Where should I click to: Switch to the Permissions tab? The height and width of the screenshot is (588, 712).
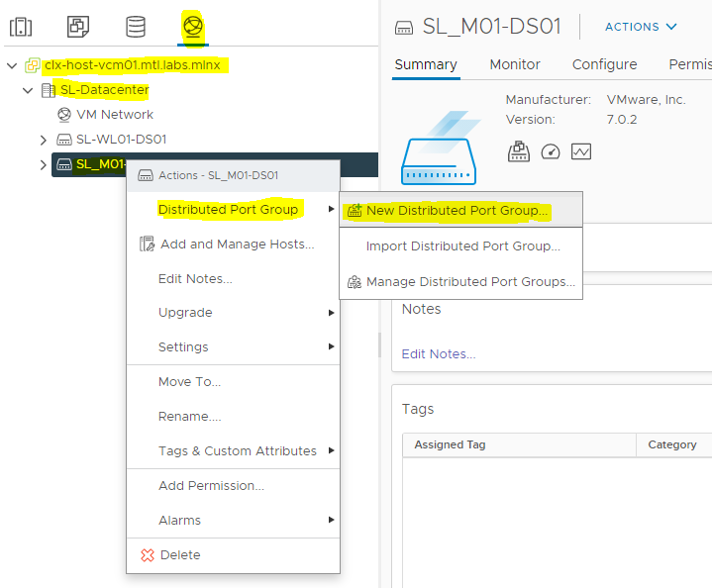point(690,64)
